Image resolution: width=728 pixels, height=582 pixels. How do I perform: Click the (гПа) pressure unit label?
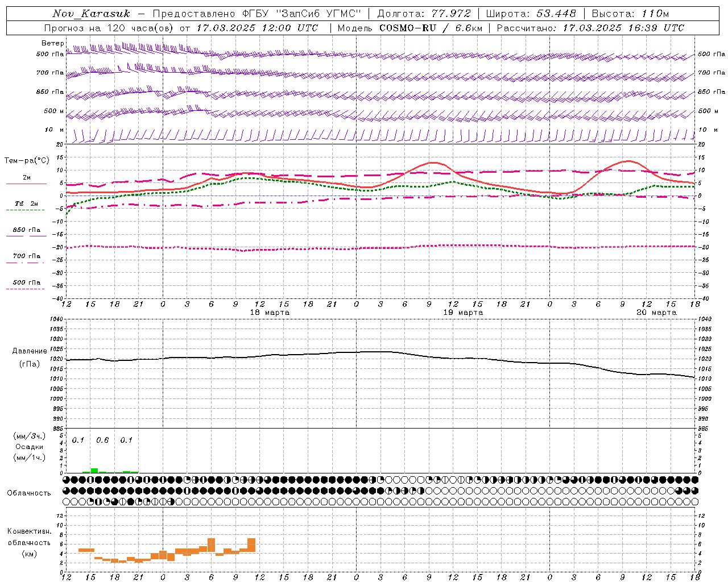(x=30, y=364)
